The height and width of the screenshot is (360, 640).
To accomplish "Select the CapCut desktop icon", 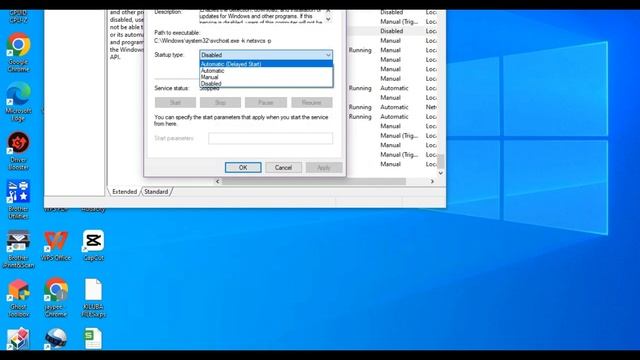I will pyautogui.click(x=93, y=246).
